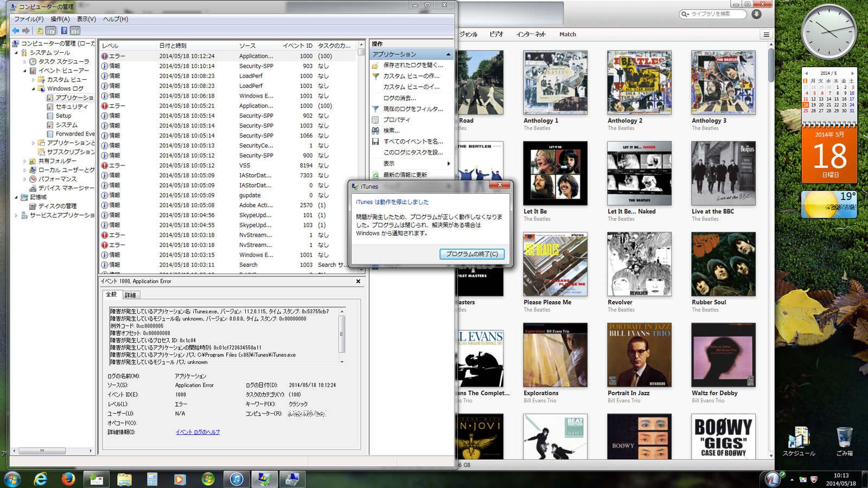Open the 操作(A) menu
868x488 pixels.
(x=60, y=19)
